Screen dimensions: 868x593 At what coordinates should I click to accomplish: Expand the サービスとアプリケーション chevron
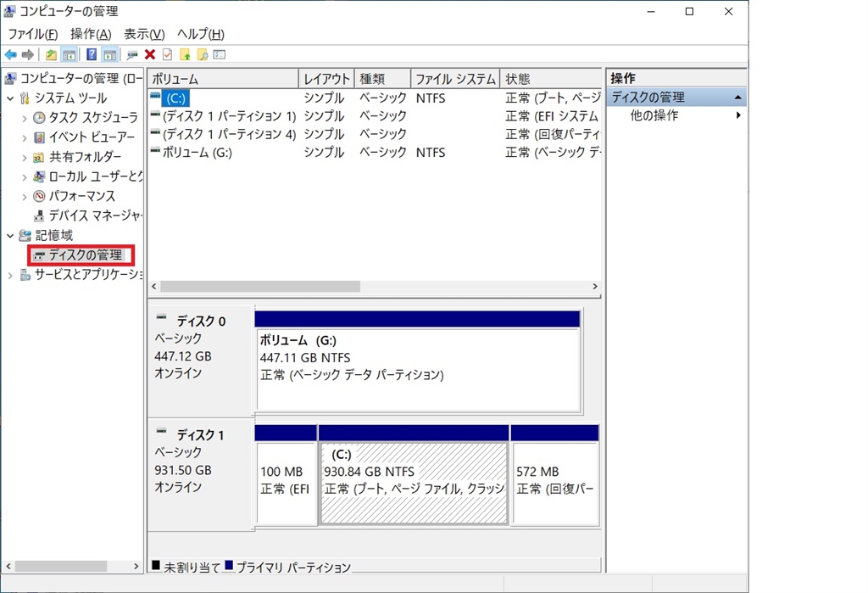point(10,275)
